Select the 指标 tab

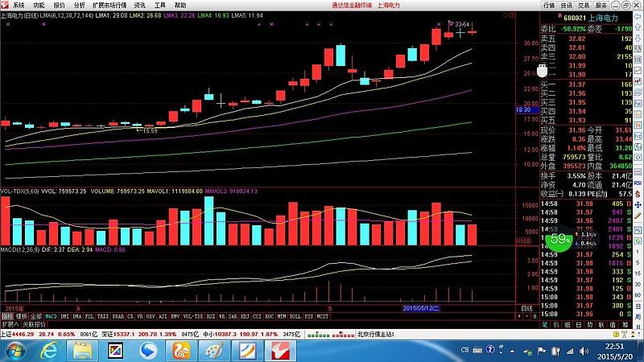6,316
